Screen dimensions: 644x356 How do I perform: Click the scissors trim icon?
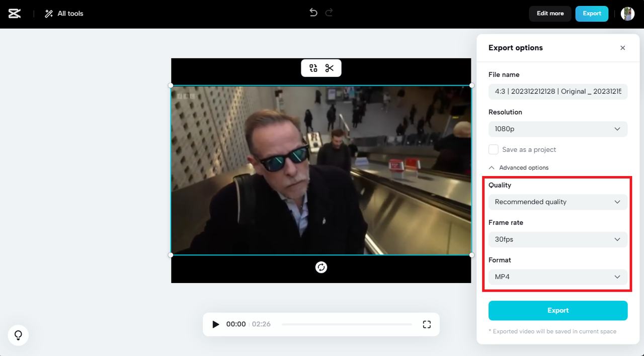pos(330,68)
